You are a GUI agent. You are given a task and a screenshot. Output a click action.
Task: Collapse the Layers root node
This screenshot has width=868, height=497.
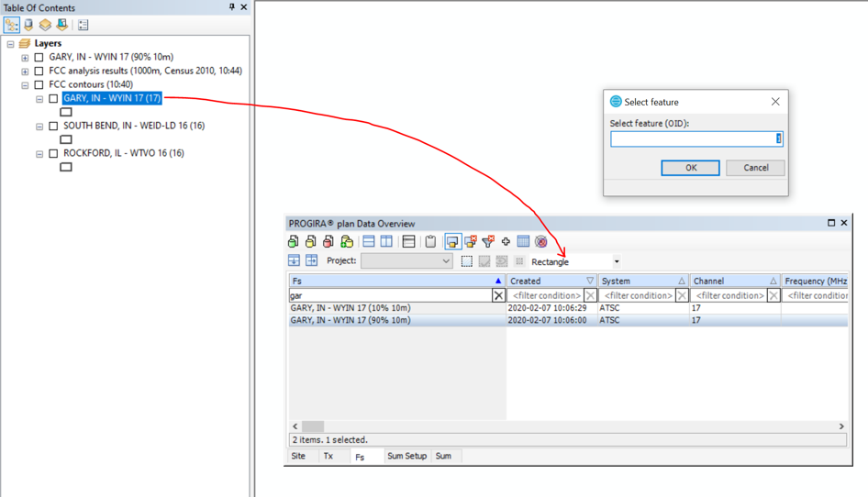pos(10,44)
